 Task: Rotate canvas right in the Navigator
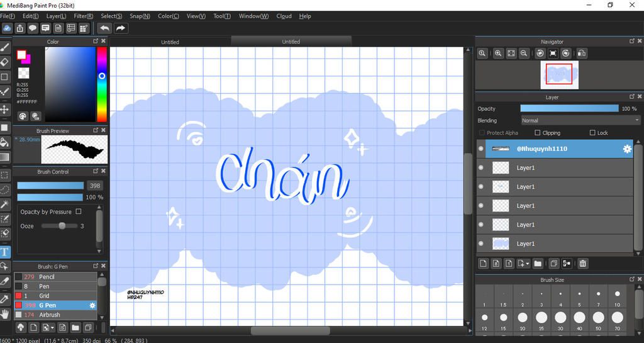(566, 53)
